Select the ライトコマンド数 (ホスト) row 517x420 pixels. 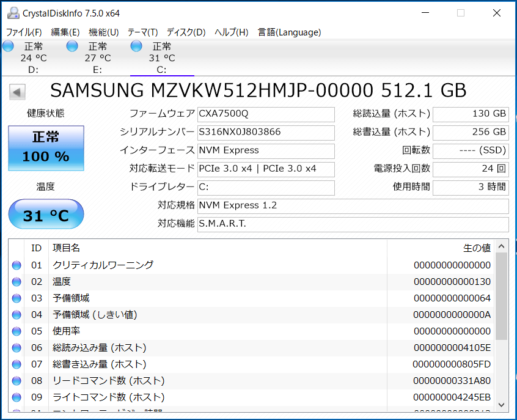[251, 397]
